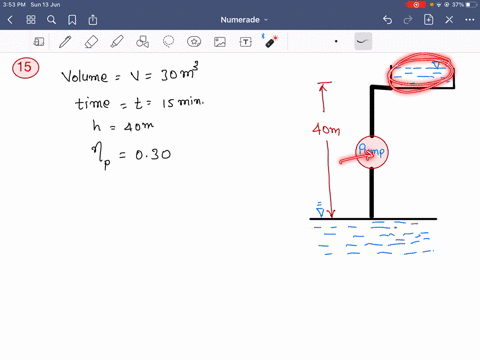Select the Laser pointer tool
480x360 pixels.
[x=271, y=41]
